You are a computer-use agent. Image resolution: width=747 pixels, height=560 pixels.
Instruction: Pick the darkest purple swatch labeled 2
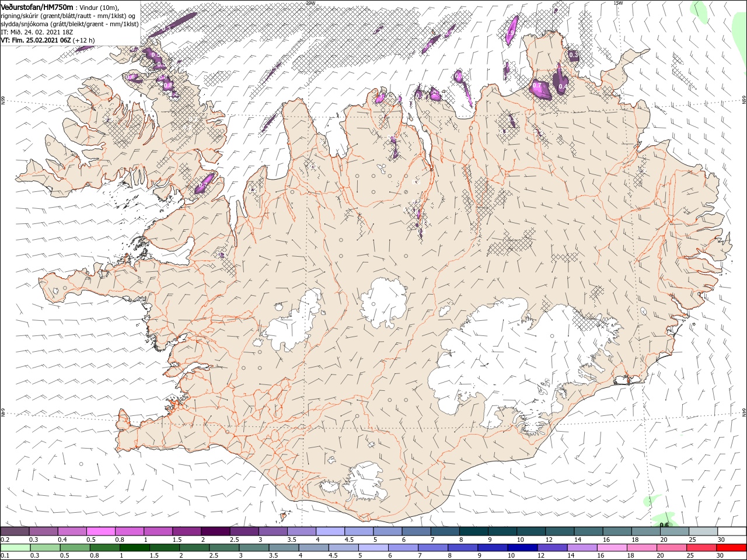(x=215, y=531)
